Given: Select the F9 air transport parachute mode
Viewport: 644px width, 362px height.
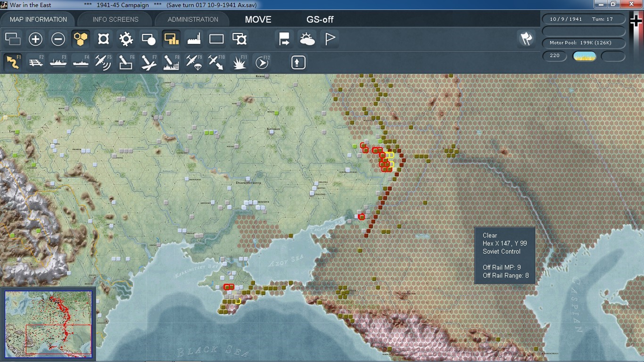Looking at the screenshot, I should coord(194,62).
